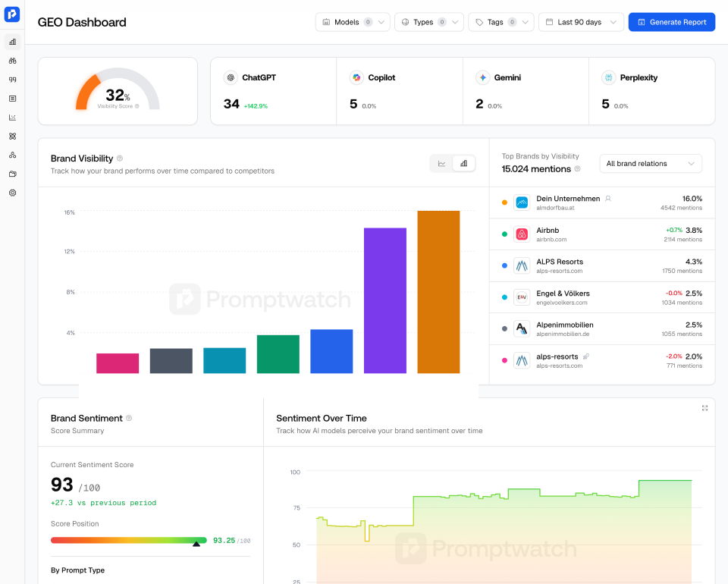Click the Generate Report button

click(x=672, y=21)
